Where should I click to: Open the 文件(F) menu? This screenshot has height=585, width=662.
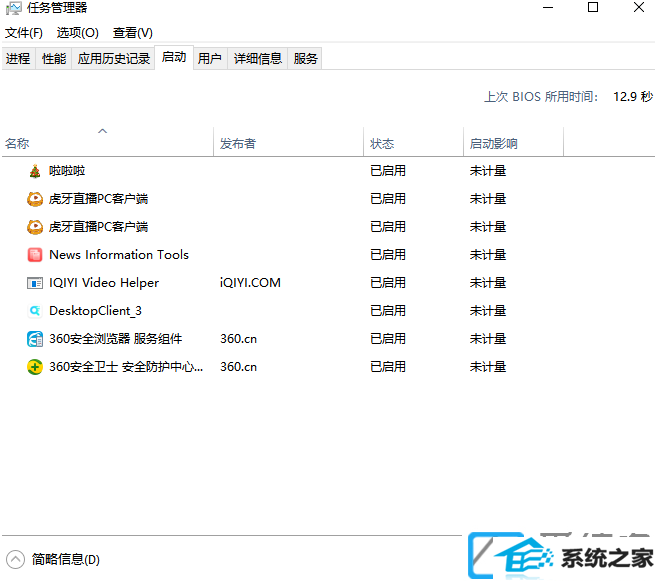(24, 32)
